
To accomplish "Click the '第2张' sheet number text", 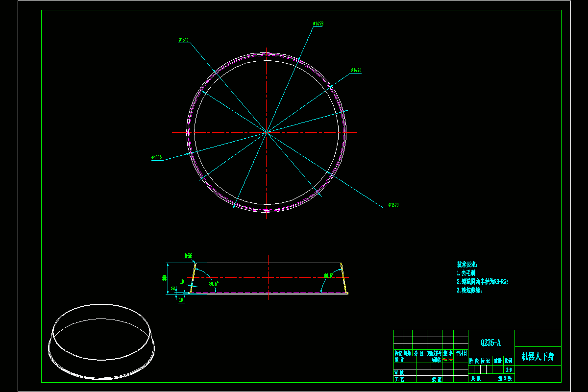I will 505,378.
